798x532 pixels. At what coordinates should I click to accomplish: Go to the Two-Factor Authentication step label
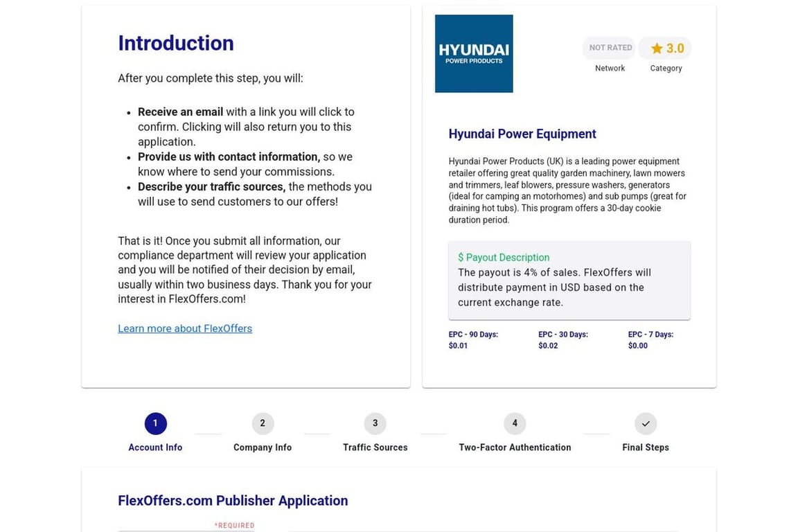[x=515, y=447]
